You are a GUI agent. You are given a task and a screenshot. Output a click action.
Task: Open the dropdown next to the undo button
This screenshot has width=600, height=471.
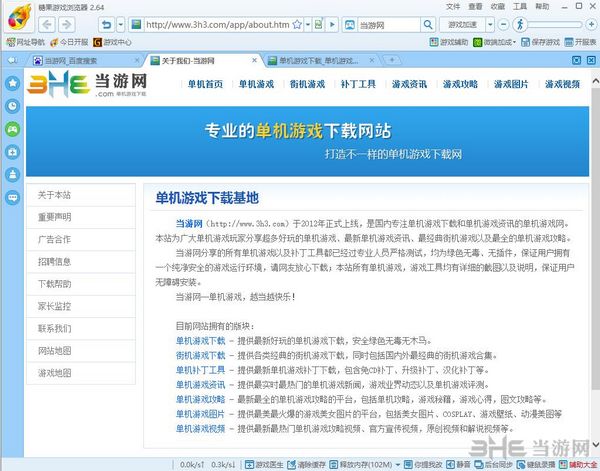[x=121, y=25]
